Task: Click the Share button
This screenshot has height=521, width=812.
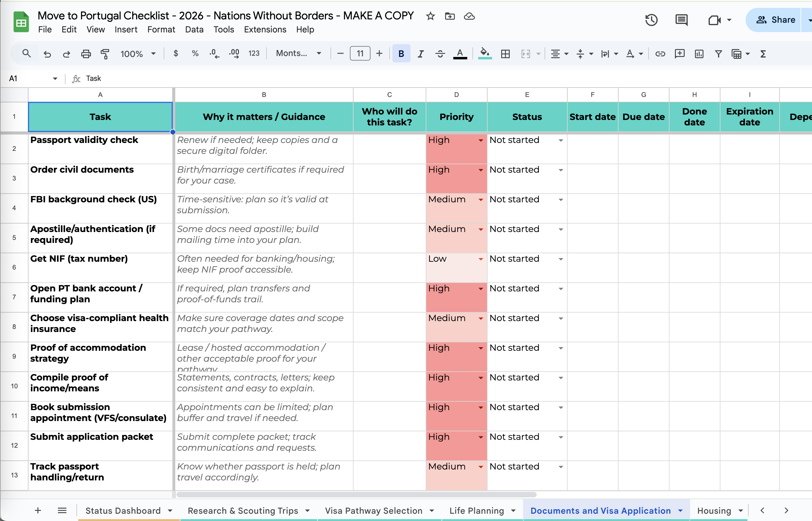Action: point(775,20)
